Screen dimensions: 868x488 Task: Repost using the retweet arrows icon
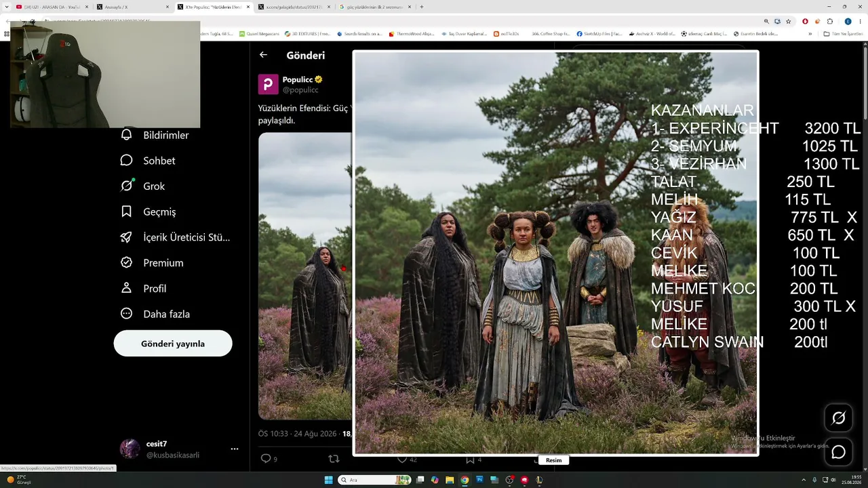click(x=334, y=459)
